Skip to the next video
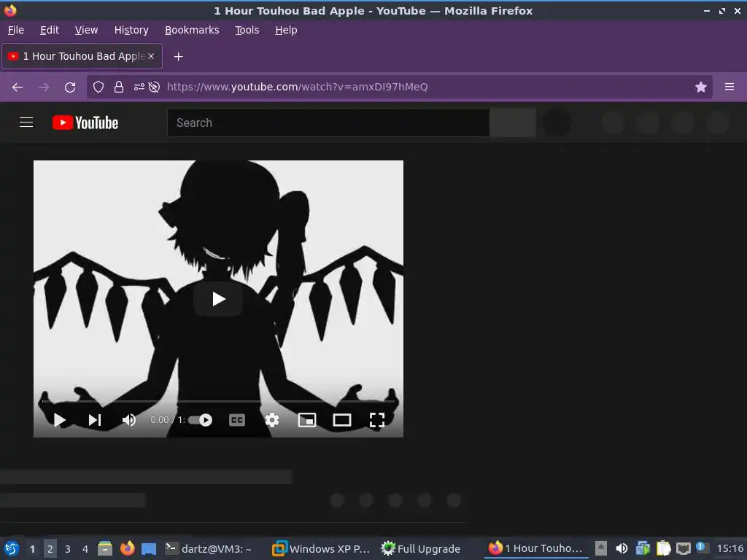This screenshot has height=560, width=747. [x=95, y=420]
